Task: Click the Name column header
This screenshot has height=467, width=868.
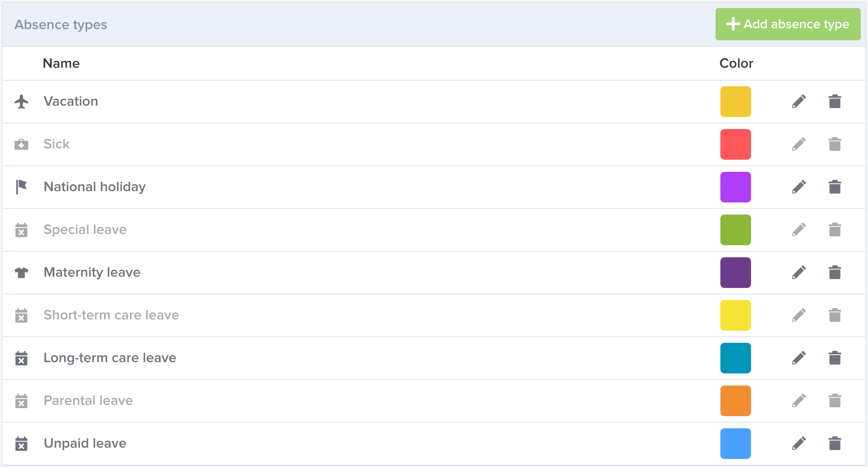Action: [x=61, y=63]
